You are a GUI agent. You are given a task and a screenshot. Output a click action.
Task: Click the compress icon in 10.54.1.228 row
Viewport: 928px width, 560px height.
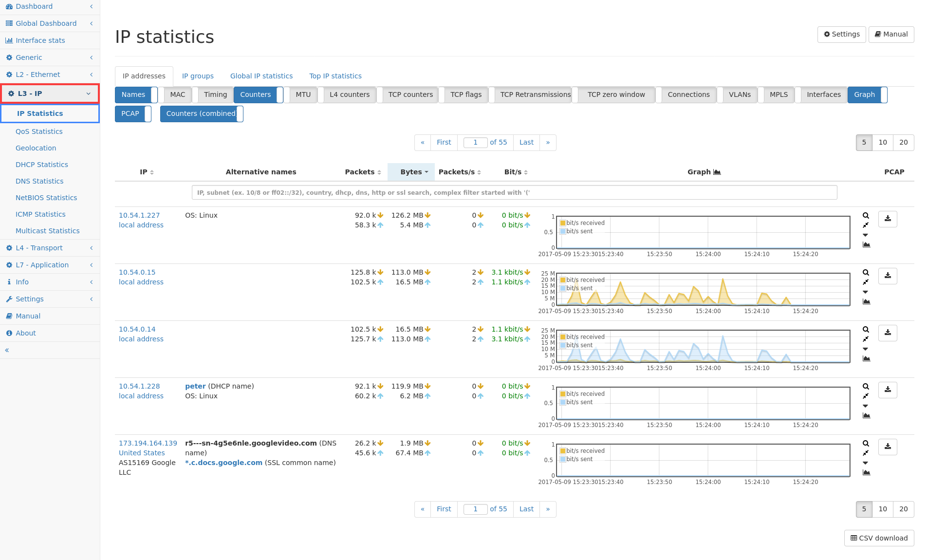866,396
